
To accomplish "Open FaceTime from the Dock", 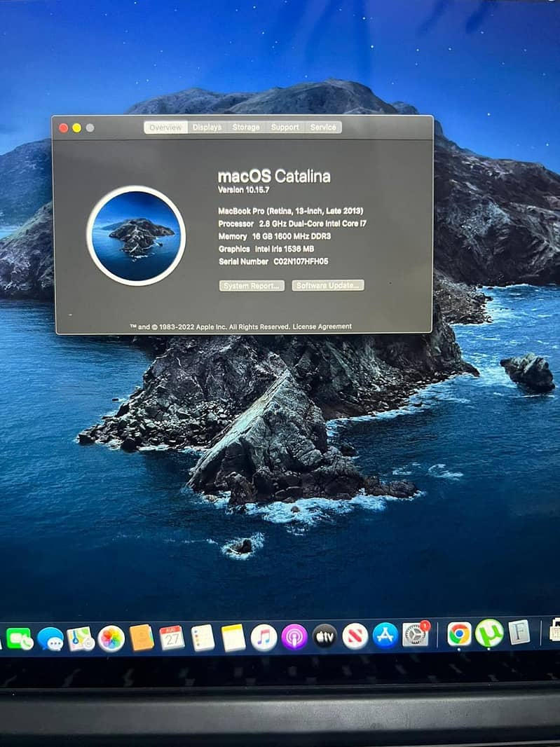I will (19, 638).
